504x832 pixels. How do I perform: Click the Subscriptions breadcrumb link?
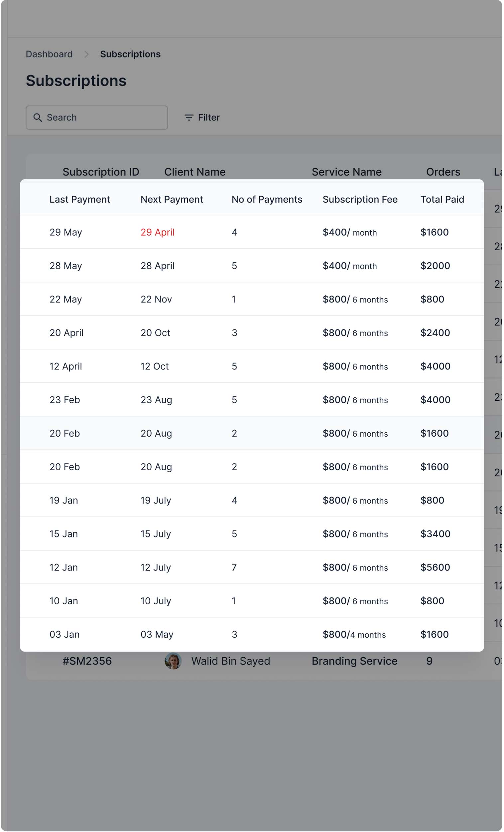[130, 54]
